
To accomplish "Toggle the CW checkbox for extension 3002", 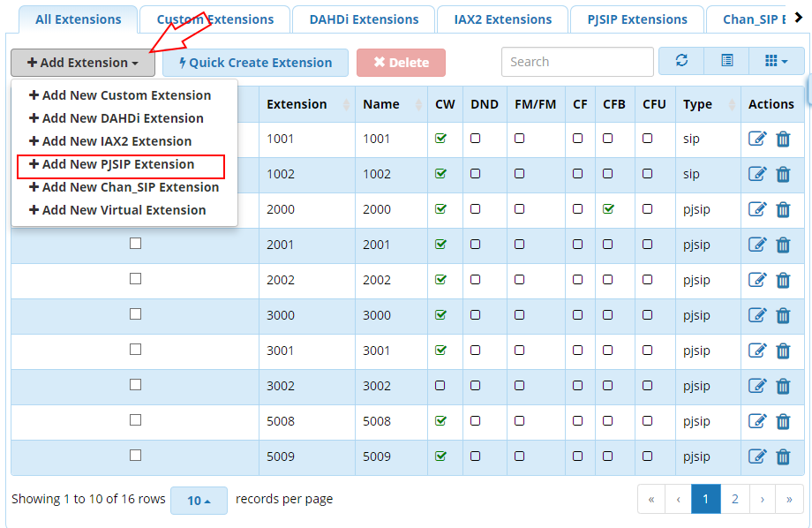I will click(x=440, y=386).
